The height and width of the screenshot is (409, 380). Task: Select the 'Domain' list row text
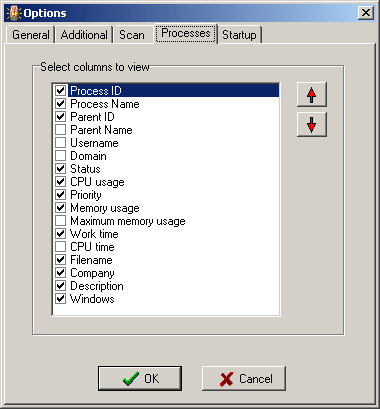click(x=88, y=156)
